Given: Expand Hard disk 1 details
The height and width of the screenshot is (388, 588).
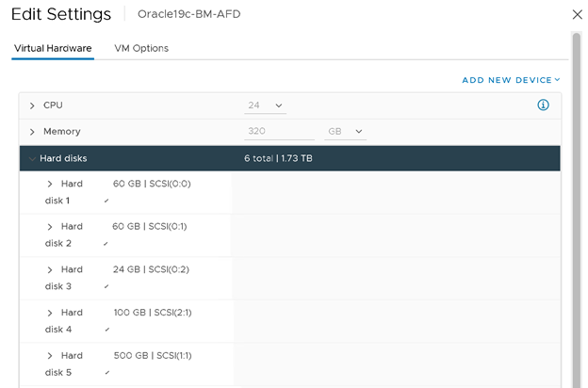Looking at the screenshot, I should [50, 184].
